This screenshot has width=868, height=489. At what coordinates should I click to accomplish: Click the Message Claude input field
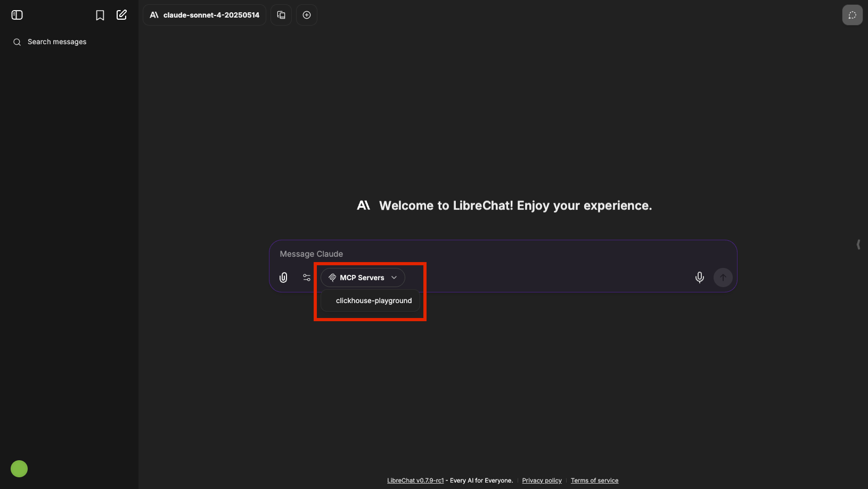click(479, 254)
